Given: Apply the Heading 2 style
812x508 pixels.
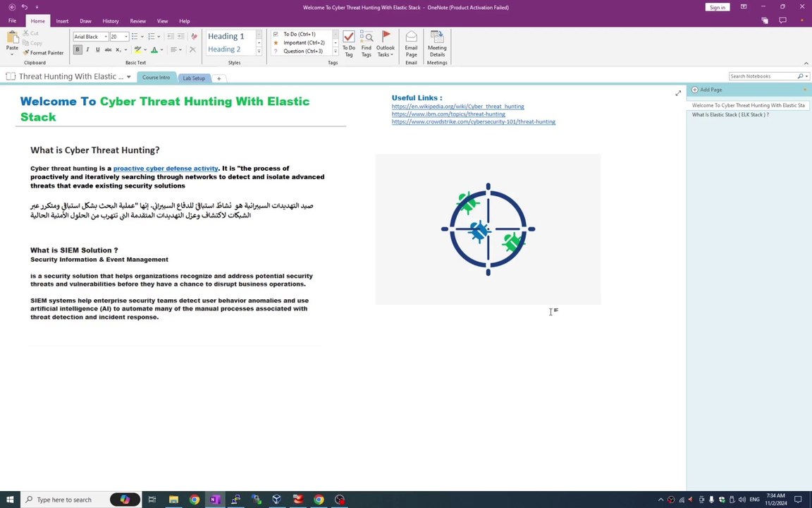Looking at the screenshot, I should tap(224, 49).
